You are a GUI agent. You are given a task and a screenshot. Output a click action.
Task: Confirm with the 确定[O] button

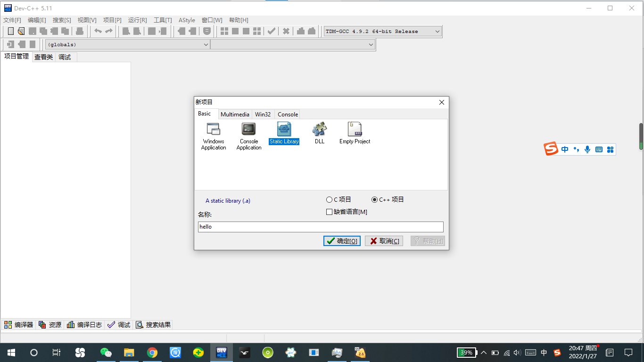point(342,241)
